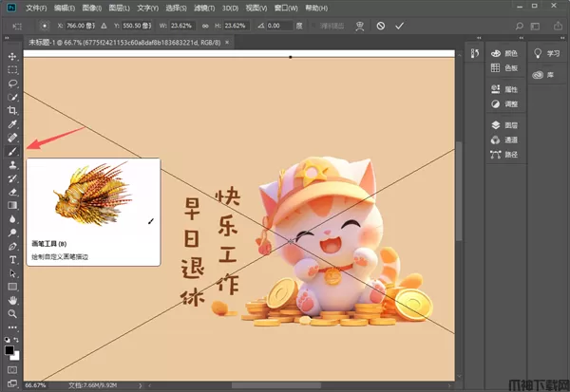The image size is (570, 392).
Task: Expand the 通道 (Channels) panel
Action: coord(503,139)
